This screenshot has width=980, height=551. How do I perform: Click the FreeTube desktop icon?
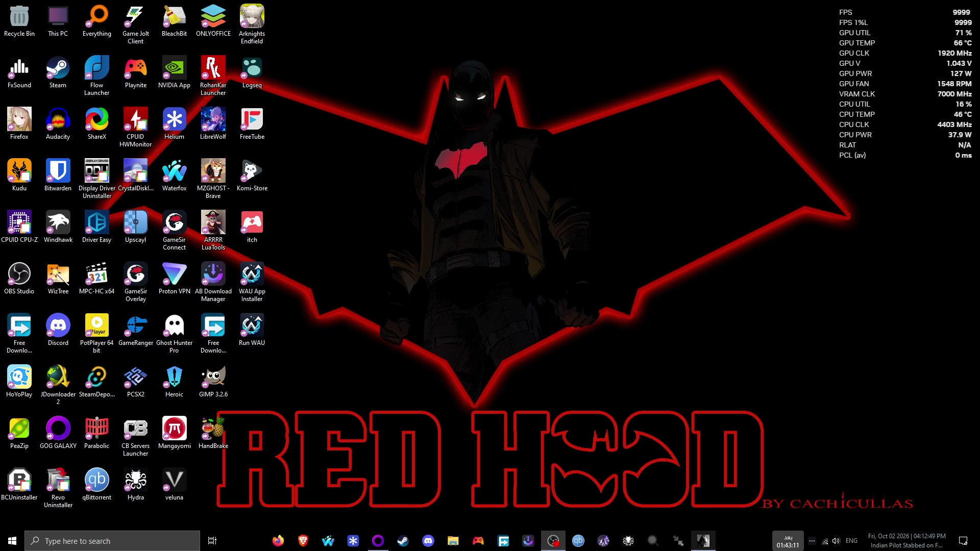pyautogui.click(x=252, y=124)
